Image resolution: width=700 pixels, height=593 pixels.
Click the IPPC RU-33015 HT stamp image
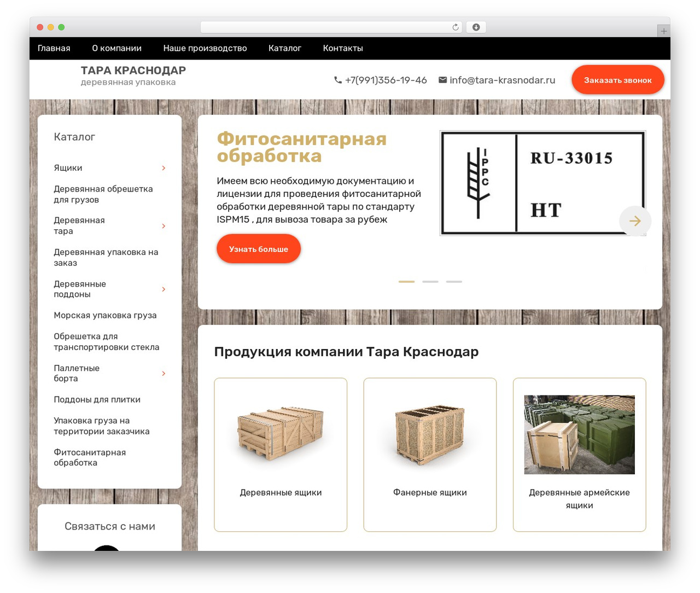tap(542, 183)
